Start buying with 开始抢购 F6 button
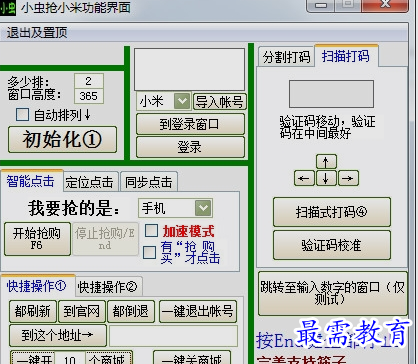 37,239
